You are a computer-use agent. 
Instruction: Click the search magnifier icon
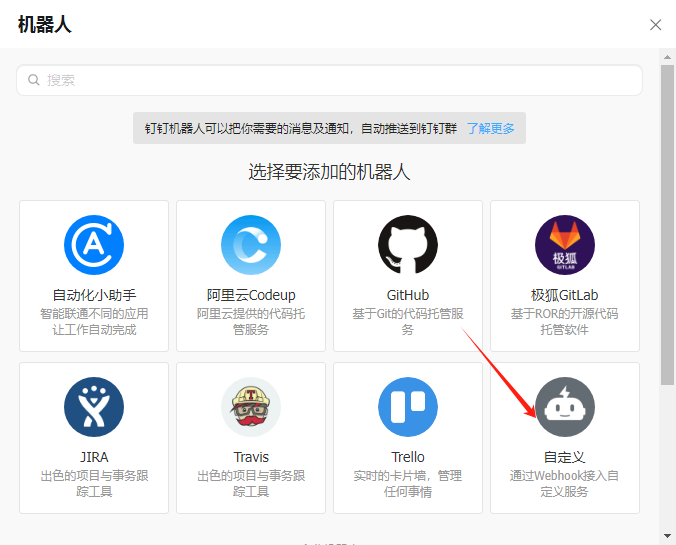(x=34, y=80)
